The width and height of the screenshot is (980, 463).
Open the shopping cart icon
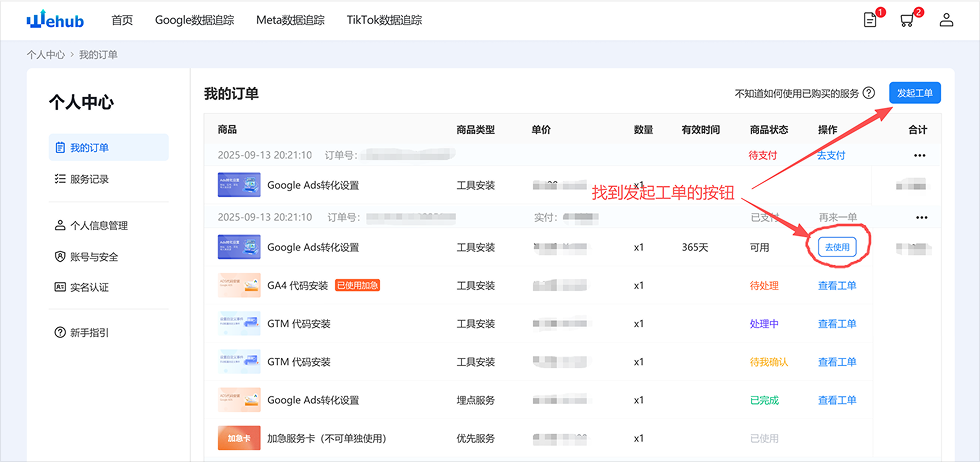pyautogui.click(x=907, y=20)
